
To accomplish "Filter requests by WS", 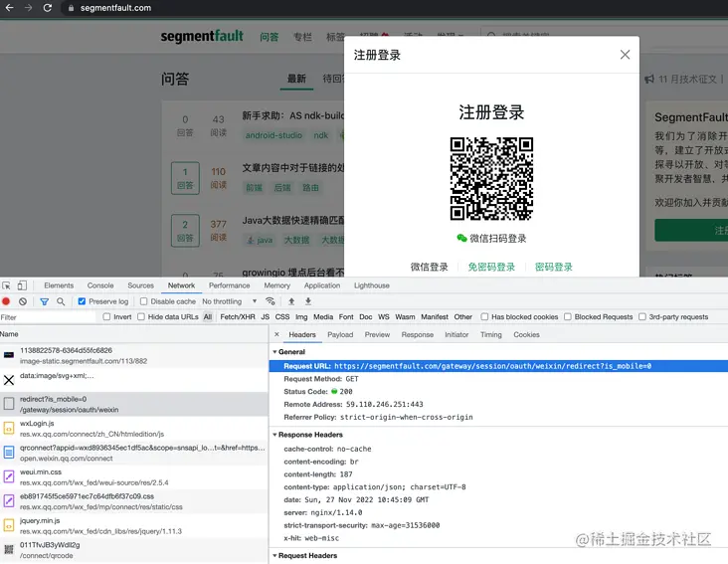I will pyautogui.click(x=384, y=316).
